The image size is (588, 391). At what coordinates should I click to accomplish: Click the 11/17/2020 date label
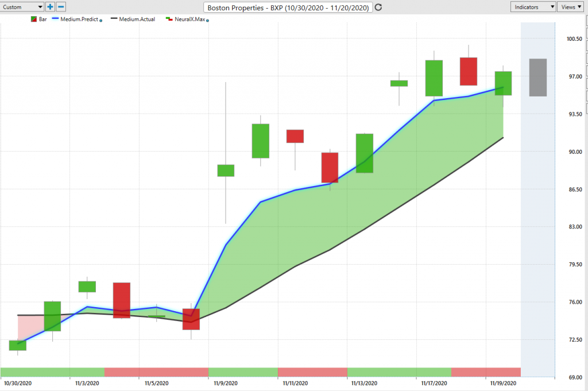click(434, 383)
